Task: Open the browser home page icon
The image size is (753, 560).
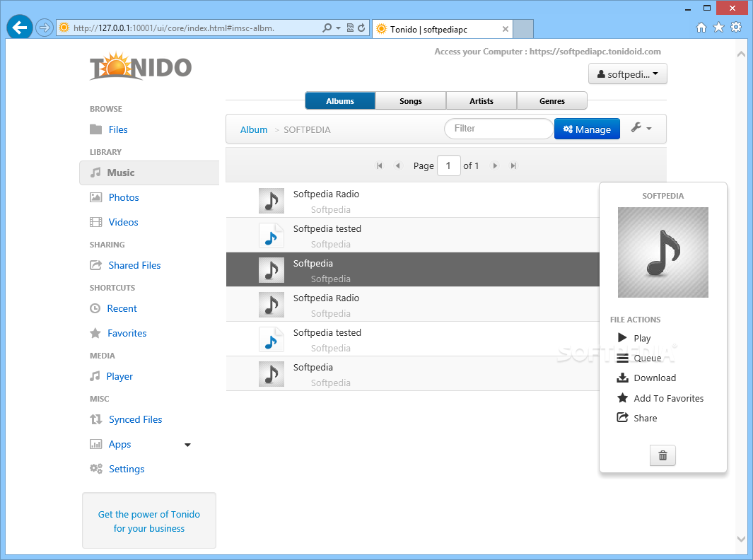Action: point(701,28)
